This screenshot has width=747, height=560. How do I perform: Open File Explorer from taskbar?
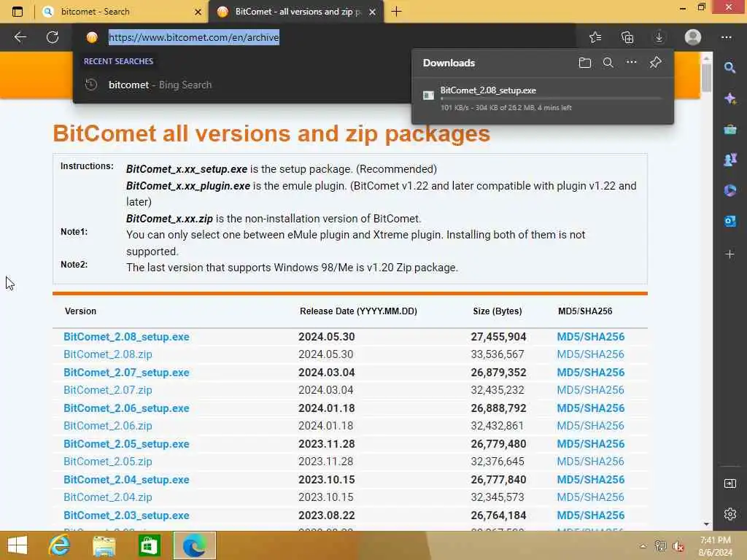coord(104,545)
